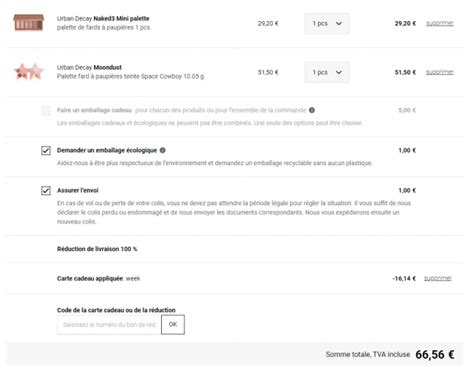
Task: Click the Demander un emballage écologique label
Action: [x=107, y=150]
